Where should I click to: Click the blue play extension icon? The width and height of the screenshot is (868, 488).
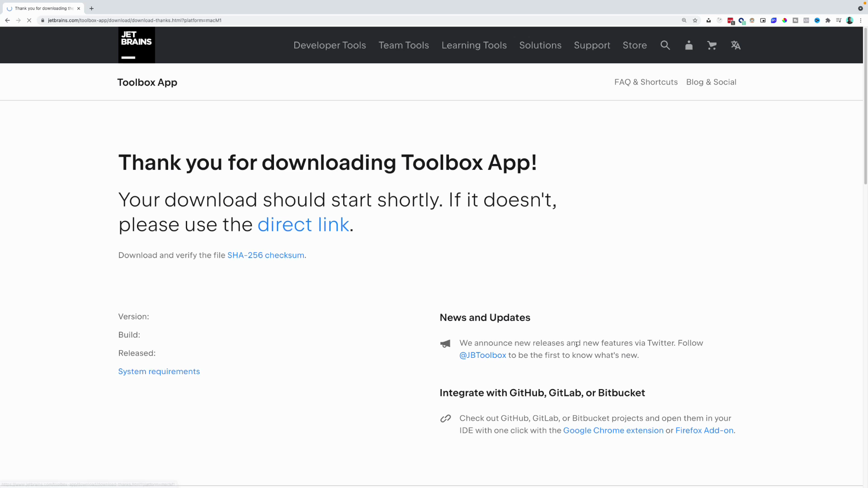(817, 20)
